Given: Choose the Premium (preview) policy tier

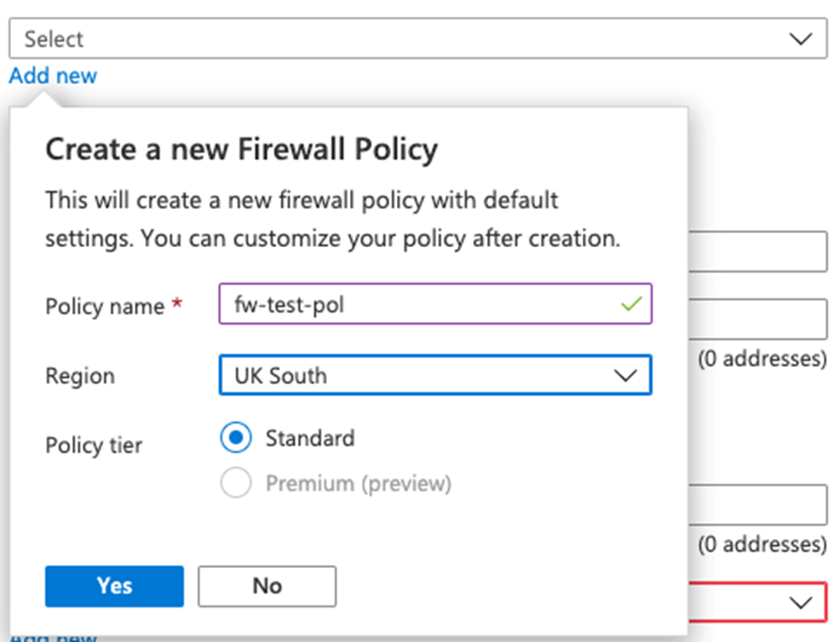Looking at the screenshot, I should coord(236,482).
